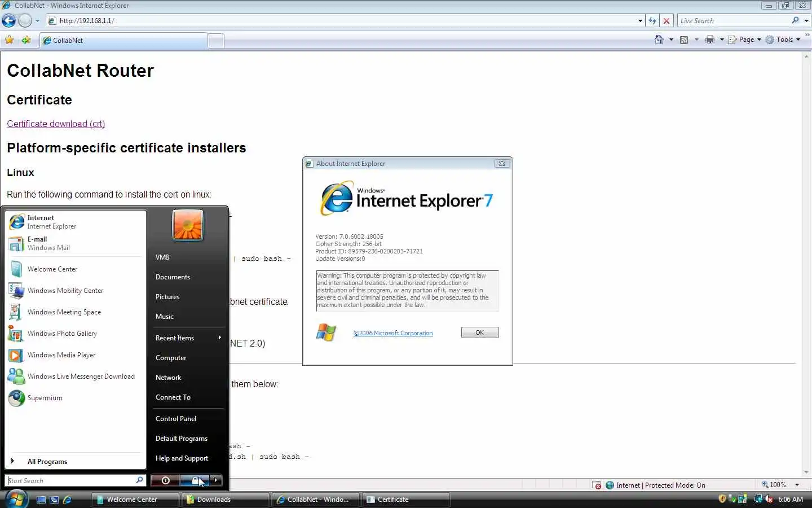Open Windows Media Player
The width and height of the screenshot is (812, 508).
76,355
